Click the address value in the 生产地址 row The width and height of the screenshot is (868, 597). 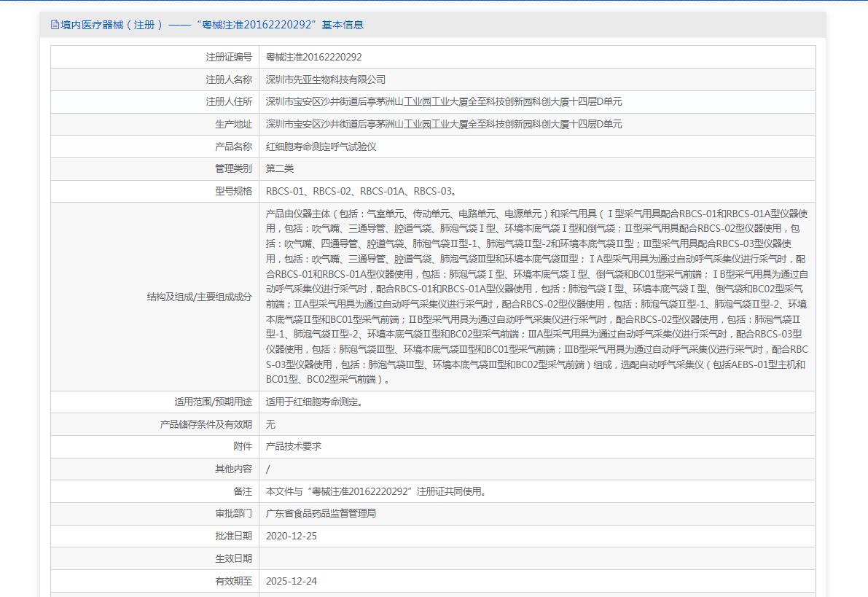point(444,124)
